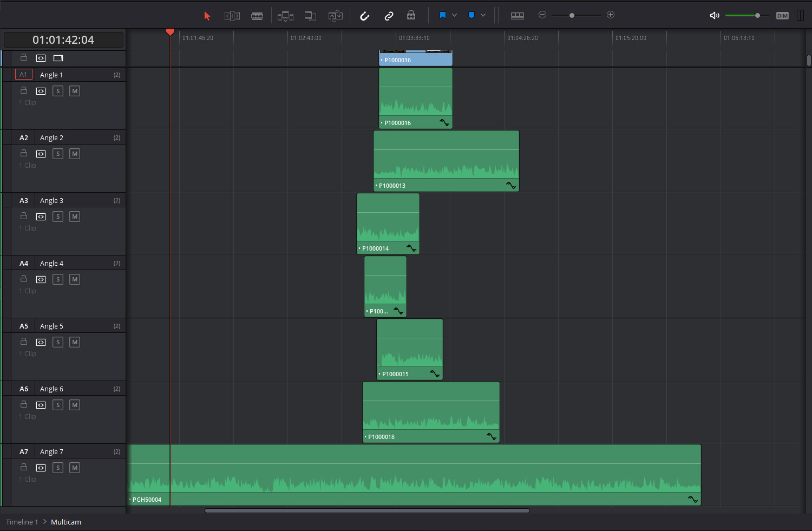Select the Angle 3 track name

(51, 200)
